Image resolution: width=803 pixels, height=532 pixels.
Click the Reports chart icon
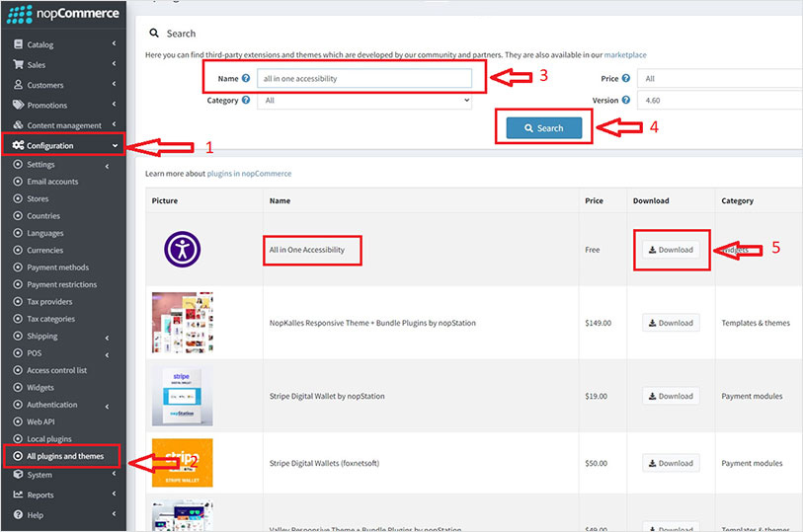click(x=19, y=494)
